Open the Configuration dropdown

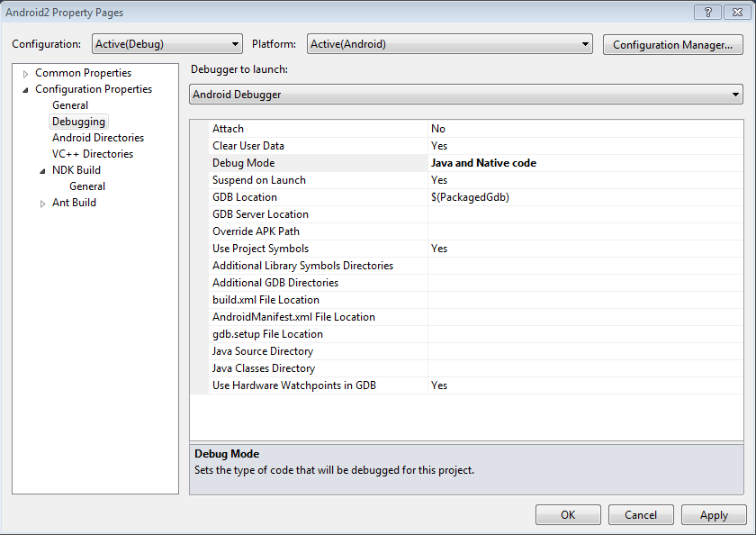coord(166,44)
